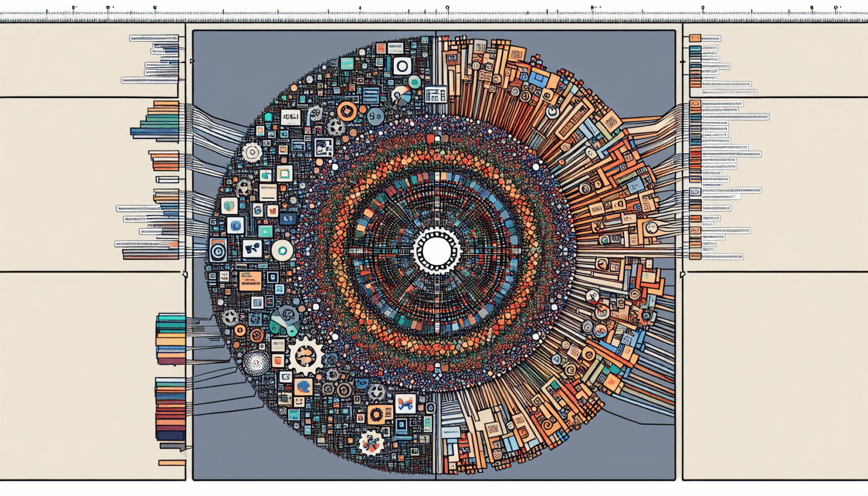Image resolution: width=868 pixels, height=496 pixels.
Task: Click the orange donut-shaped gear icon
Action: click(347, 111)
